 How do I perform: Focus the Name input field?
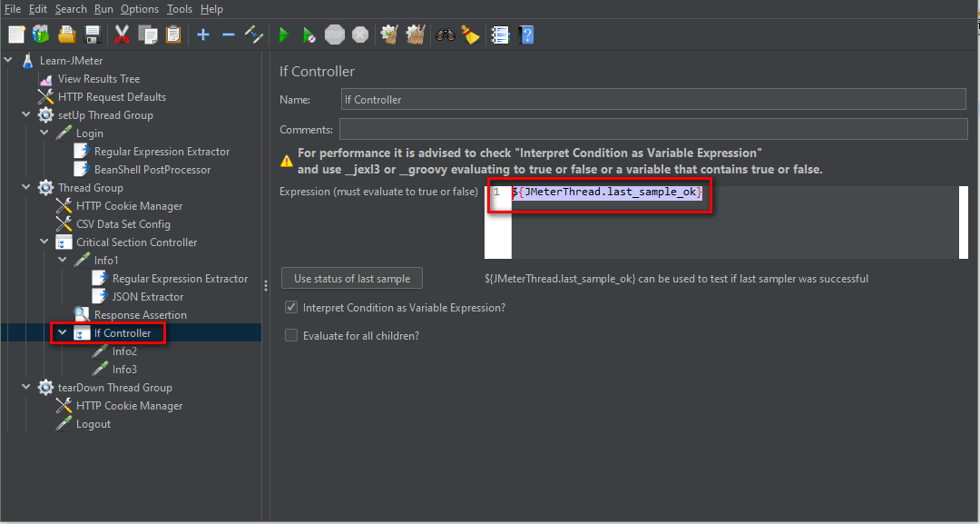653,99
